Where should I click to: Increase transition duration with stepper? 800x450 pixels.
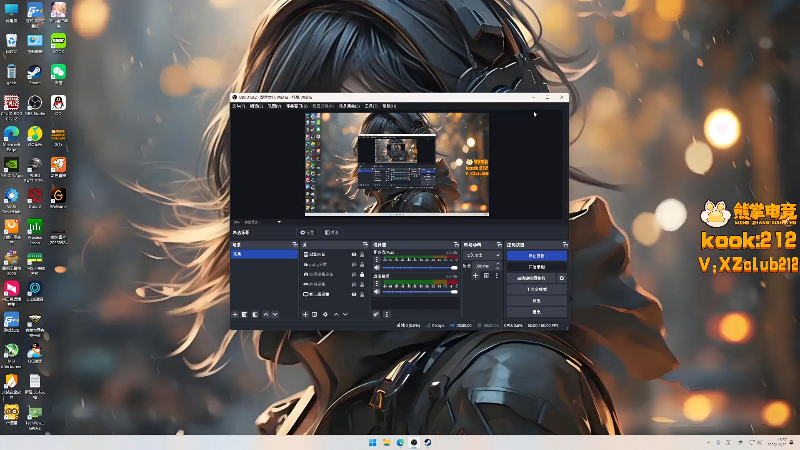pos(498,264)
